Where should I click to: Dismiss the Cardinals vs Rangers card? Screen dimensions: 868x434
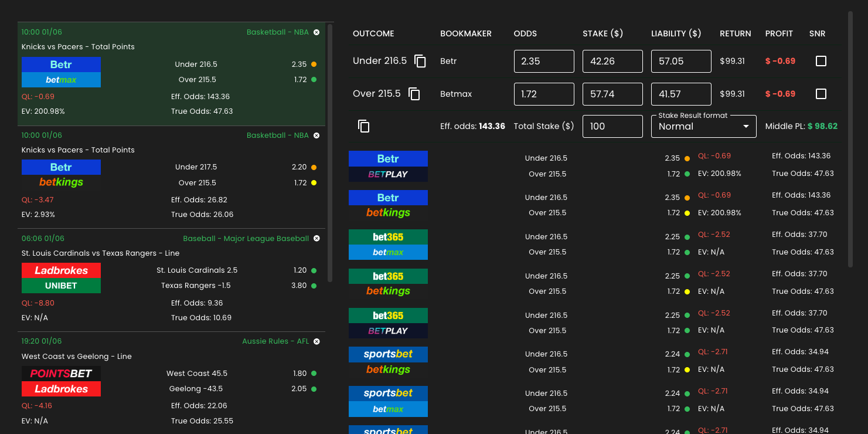click(x=316, y=239)
